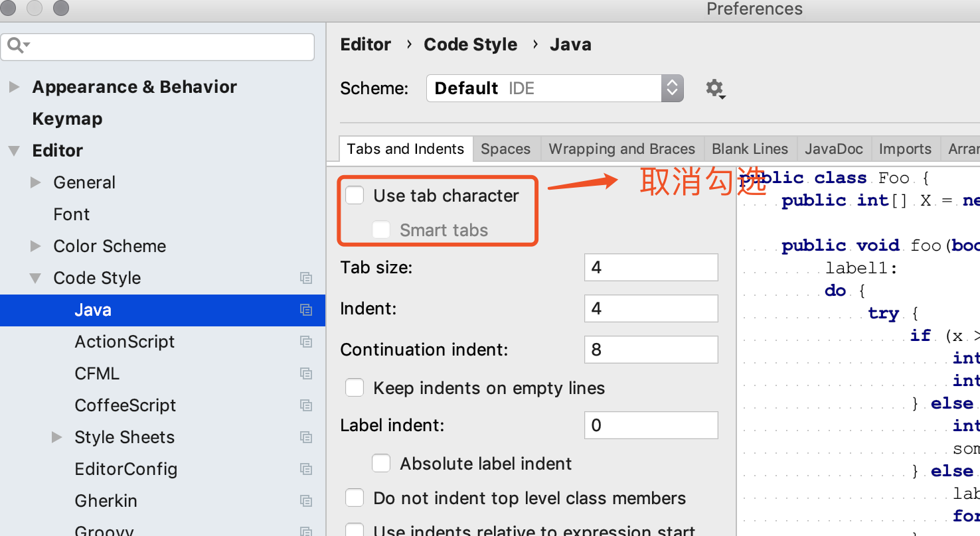This screenshot has height=536, width=980.
Task: Enable Do not indent top level class members
Action: (x=355, y=498)
